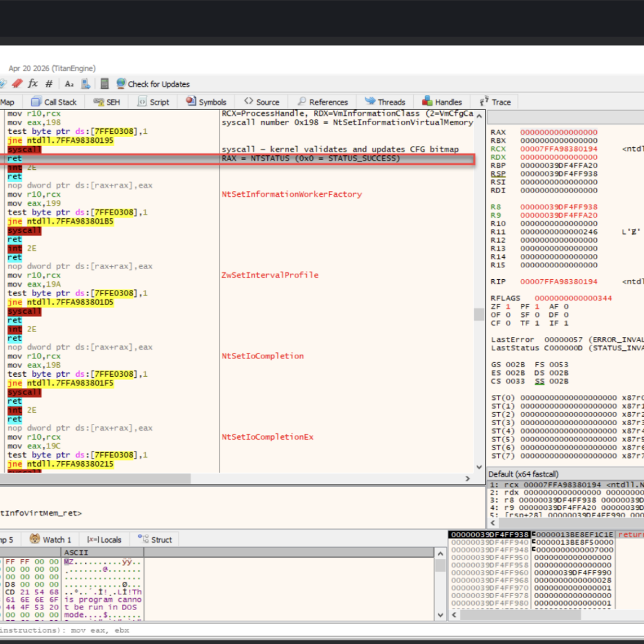
Task: Switch to the Call Stack tab
Action: click(x=54, y=102)
